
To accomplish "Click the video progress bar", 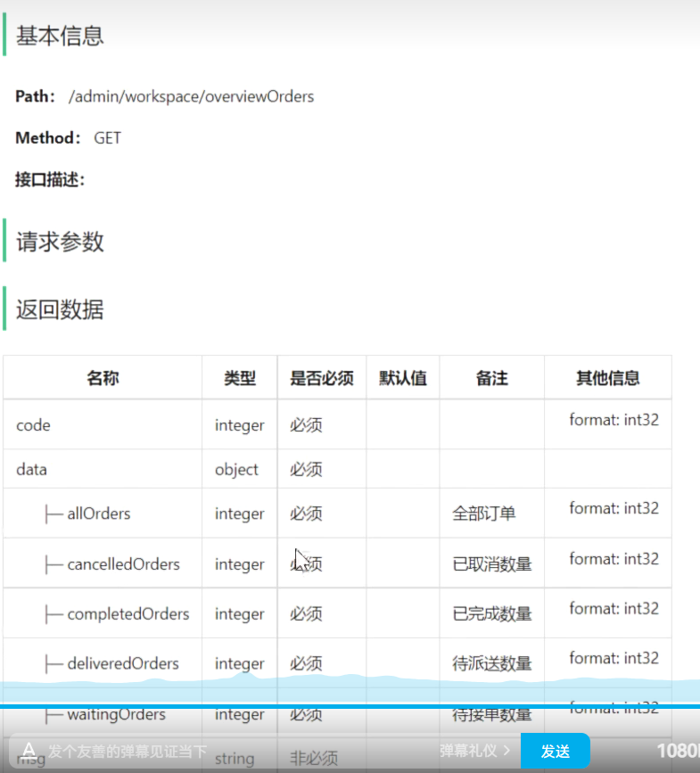I will pyautogui.click(x=350, y=706).
